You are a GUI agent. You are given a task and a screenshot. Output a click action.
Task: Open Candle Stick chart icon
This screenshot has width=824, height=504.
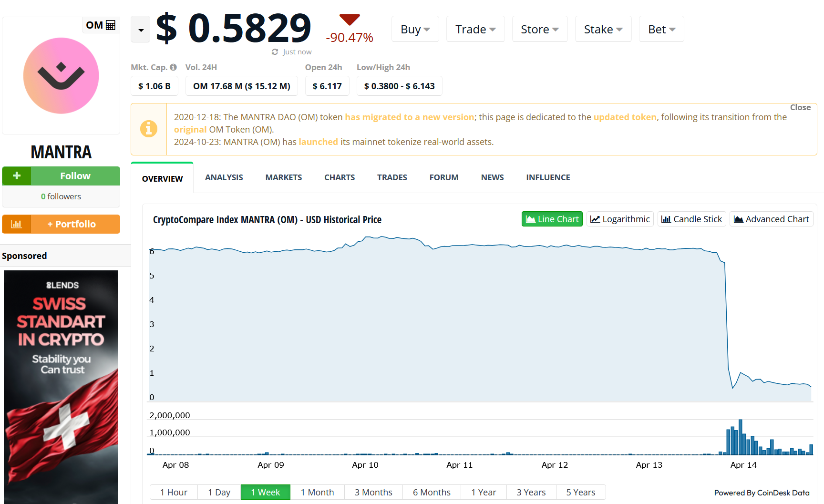[667, 219]
